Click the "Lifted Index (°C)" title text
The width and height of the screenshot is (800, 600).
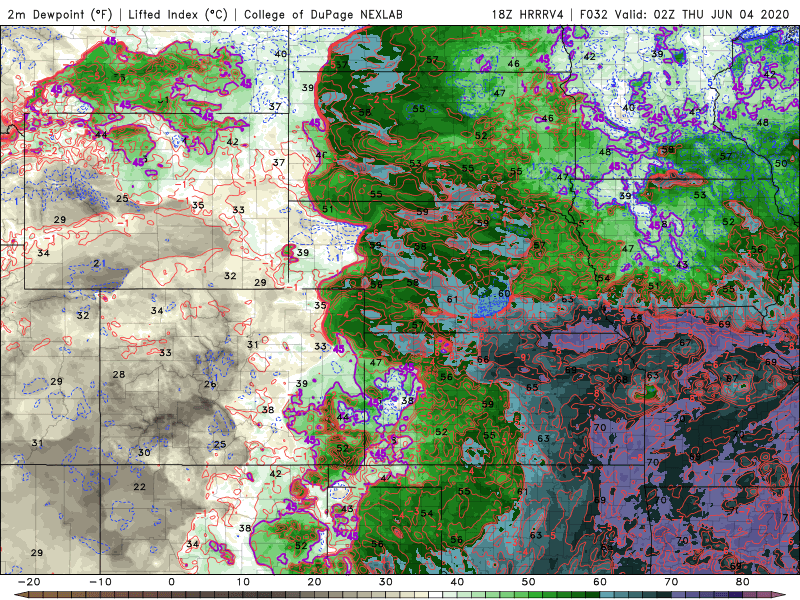178,14
